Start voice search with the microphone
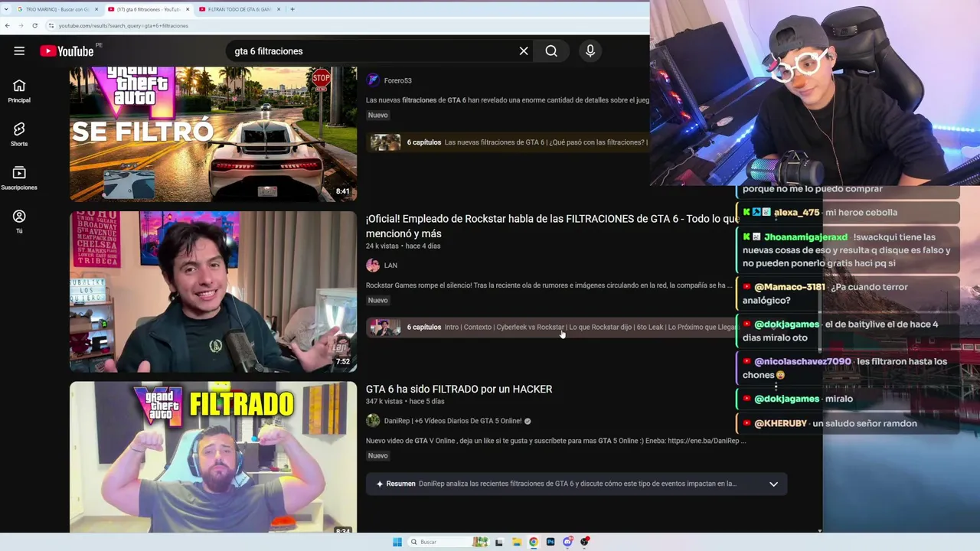 click(x=590, y=51)
